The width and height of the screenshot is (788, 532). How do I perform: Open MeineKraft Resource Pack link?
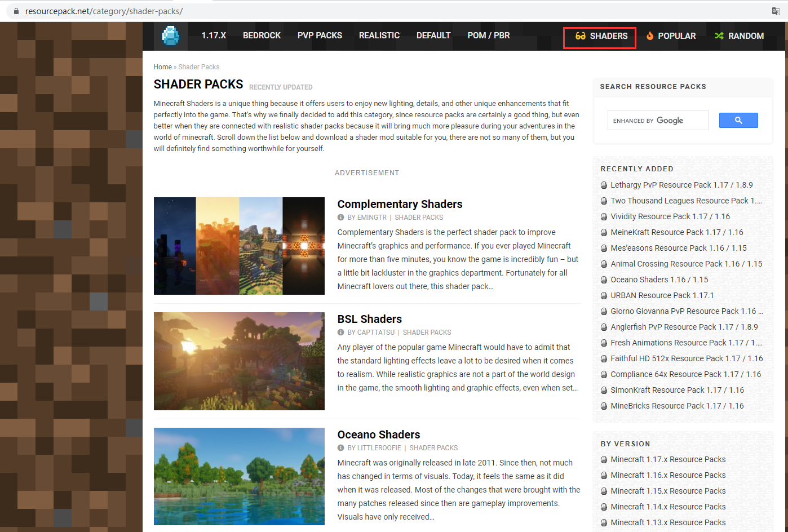tap(676, 232)
